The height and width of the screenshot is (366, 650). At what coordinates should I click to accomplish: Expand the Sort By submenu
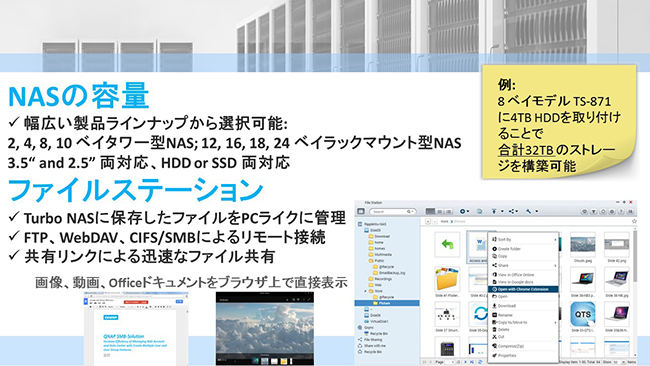pos(524,240)
